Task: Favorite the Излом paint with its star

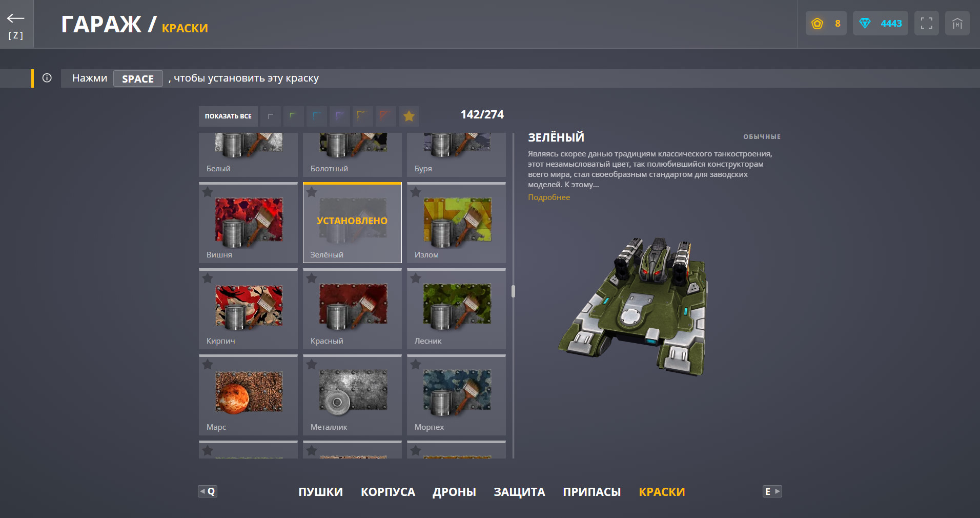Action: tap(416, 192)
